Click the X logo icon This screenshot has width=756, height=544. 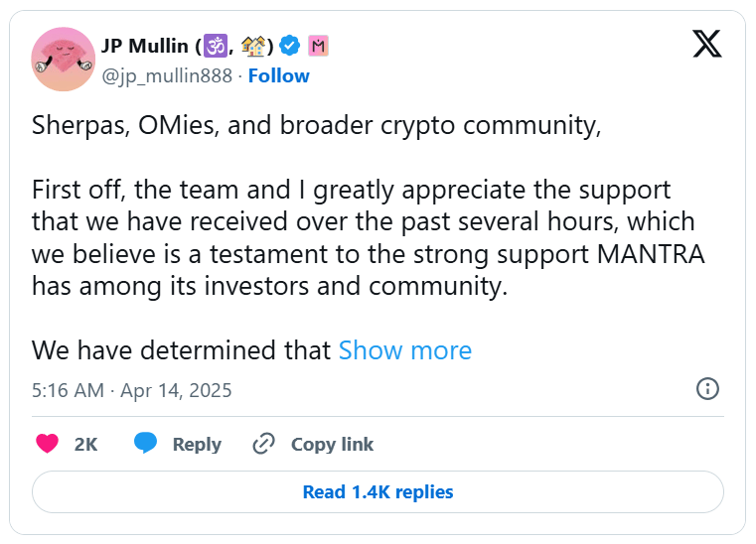click(x=706, y=44)
